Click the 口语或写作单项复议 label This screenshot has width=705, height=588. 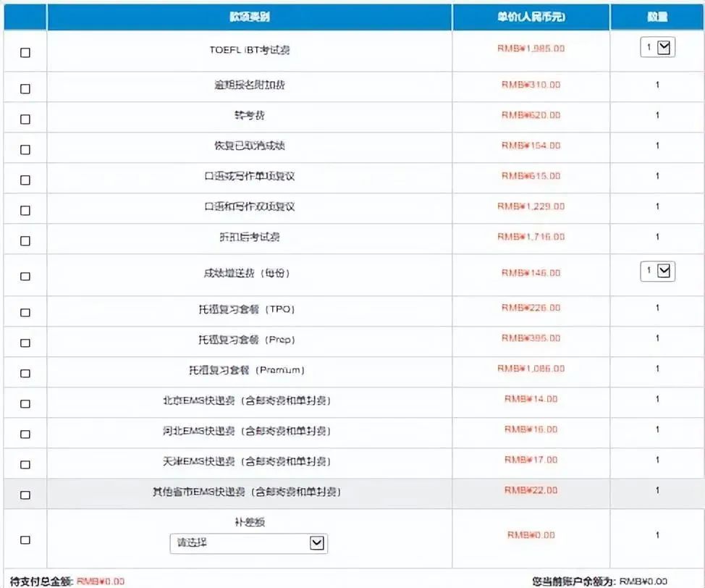click(x=250, y=176)
